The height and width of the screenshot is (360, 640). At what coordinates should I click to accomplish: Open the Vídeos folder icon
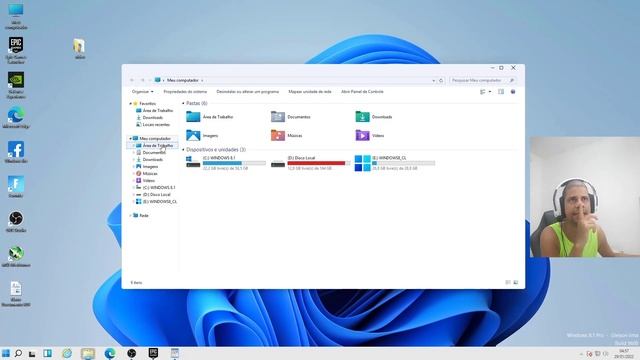pyautogui.click(x=362, y=135)
